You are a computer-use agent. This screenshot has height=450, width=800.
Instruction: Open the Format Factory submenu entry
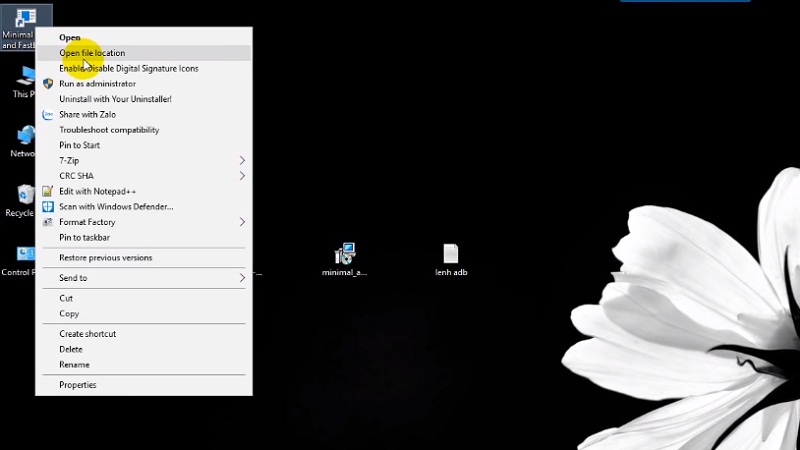[144, 222]
